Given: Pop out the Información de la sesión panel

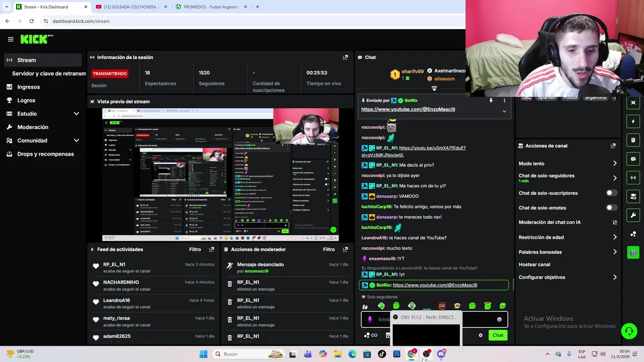Looking at the screenshot, I should coord(345,57).
